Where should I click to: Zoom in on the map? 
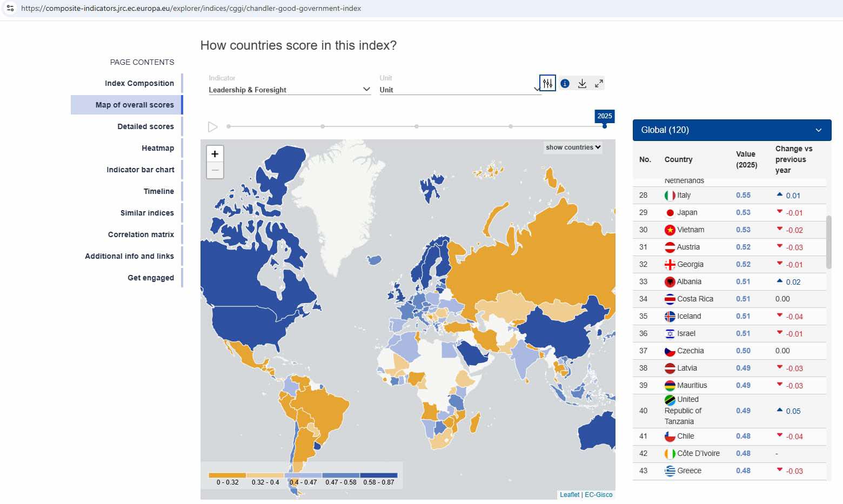215,154
